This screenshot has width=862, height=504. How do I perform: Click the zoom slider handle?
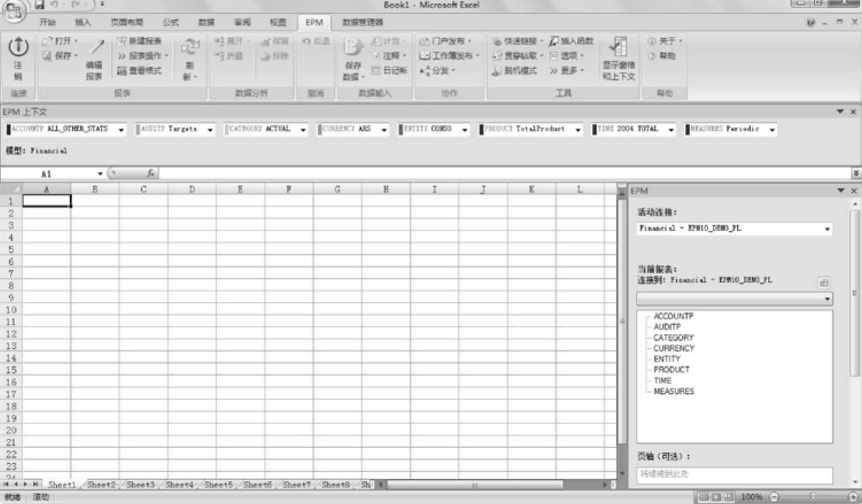pyautogui.click(x=813, y=497)
